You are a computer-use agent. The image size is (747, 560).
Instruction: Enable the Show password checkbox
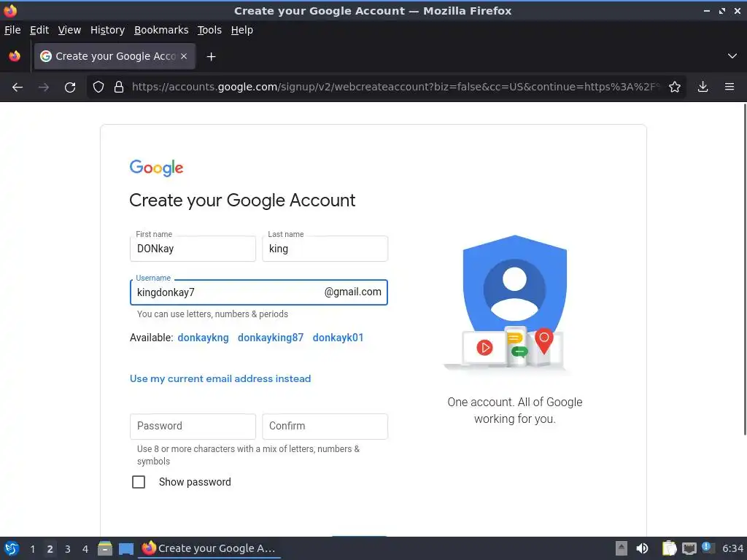click(x=139, y=482)
